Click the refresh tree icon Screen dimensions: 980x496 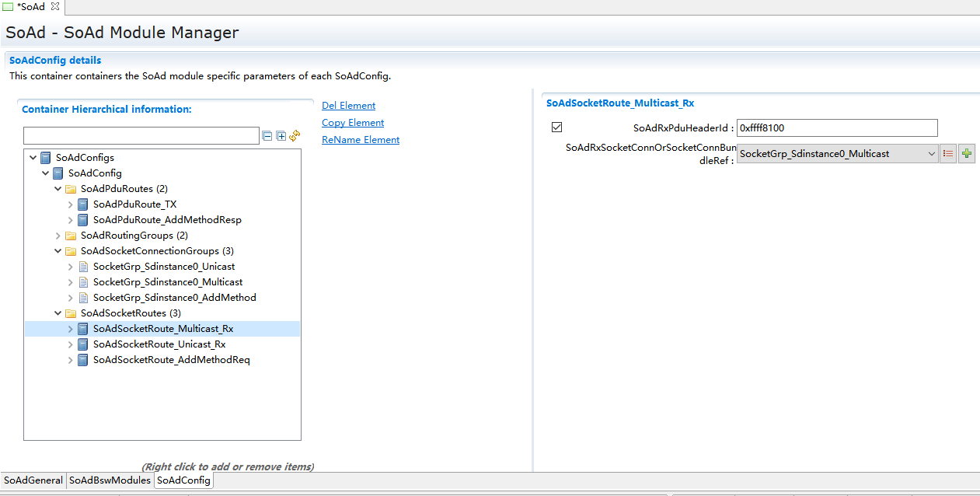click(x=295, y=136)
